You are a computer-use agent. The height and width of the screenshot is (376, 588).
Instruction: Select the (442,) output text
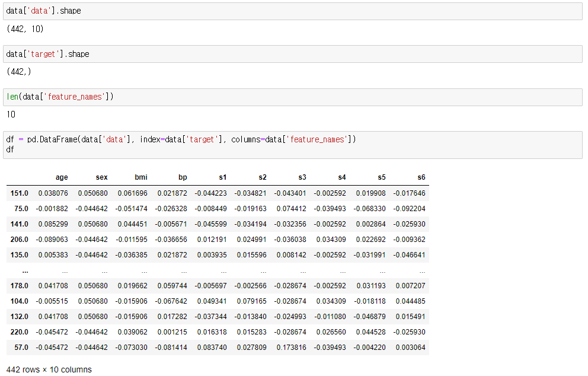19,71
